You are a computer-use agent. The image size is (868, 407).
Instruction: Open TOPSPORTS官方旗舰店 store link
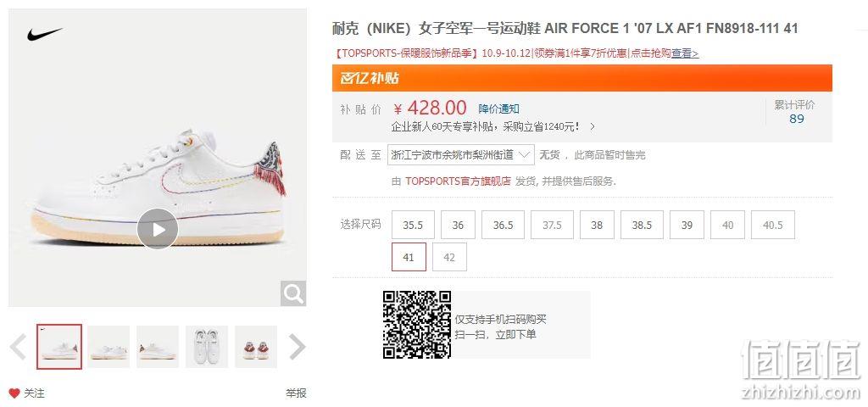[458, 181]
